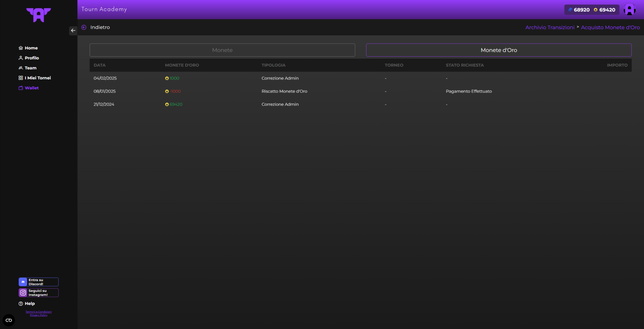Click the Seguici su Instagram button
Image resolution: width=644 pixels, height=329 pixels.
point(38,293)
